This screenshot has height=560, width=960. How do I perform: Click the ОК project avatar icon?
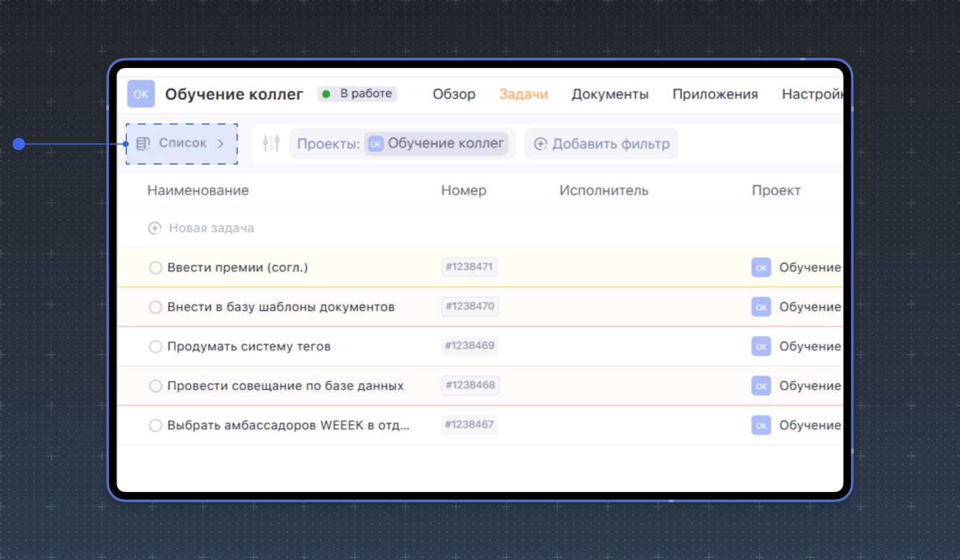[141, 94]
